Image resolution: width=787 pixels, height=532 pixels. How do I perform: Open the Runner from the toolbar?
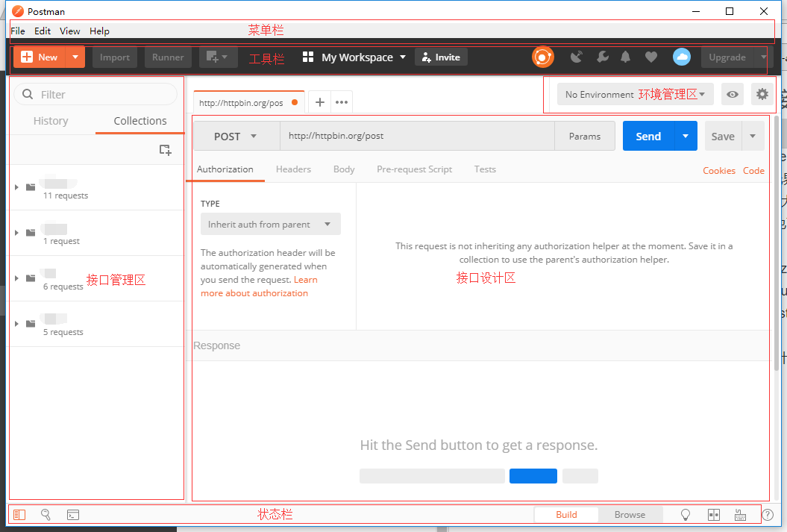point(168,57)
